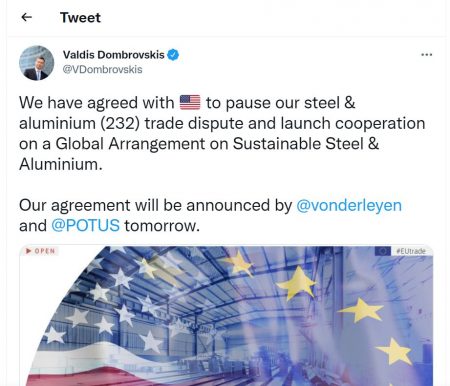Click the blue verified checkmark badge

tap(173, 55)
